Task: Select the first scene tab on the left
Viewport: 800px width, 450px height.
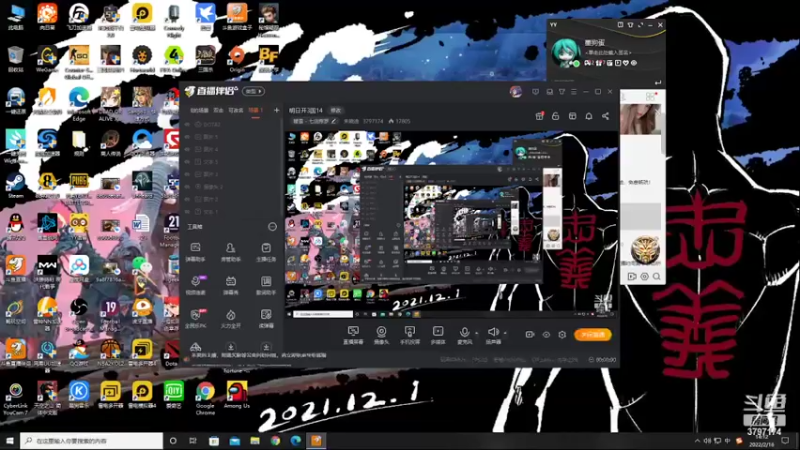Action: point(199,110)
